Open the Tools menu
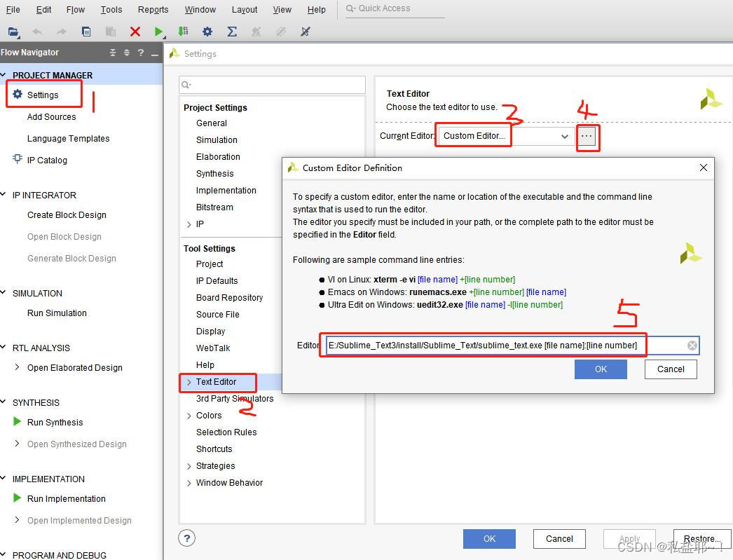Viewport: 733px width, 560px height. coord(111,9)
